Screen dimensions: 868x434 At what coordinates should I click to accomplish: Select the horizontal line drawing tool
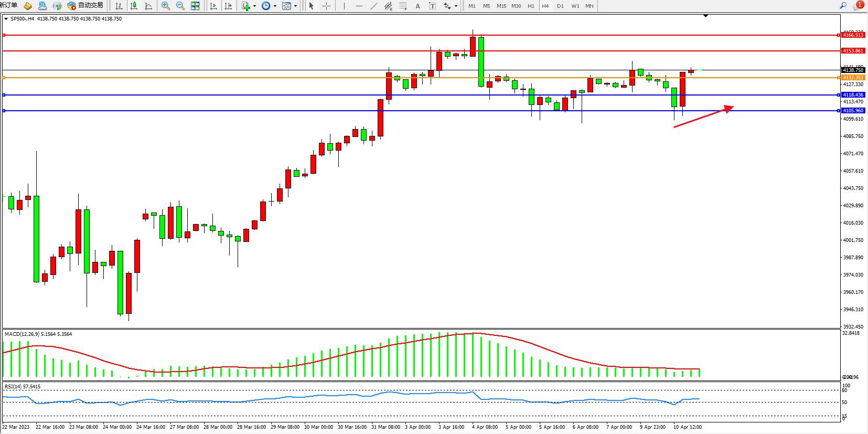359,6
